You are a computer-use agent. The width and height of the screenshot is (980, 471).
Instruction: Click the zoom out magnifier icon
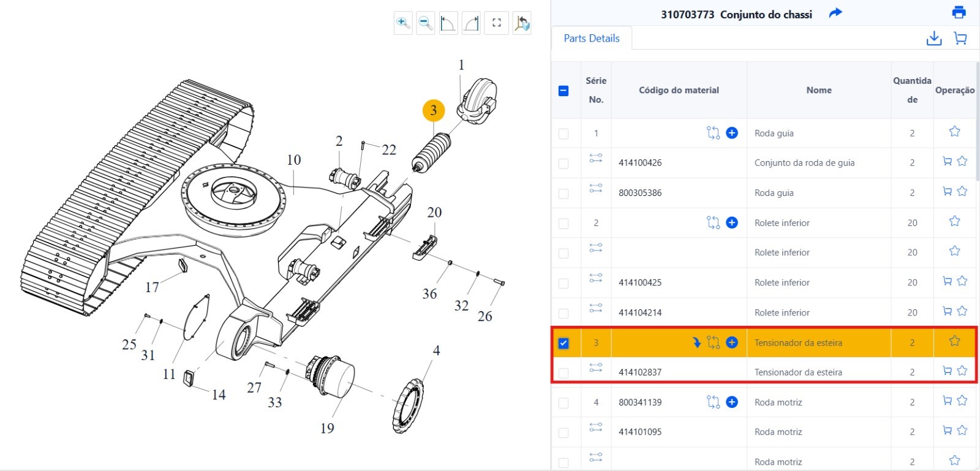pyautogui.click(x=425, y=23)
